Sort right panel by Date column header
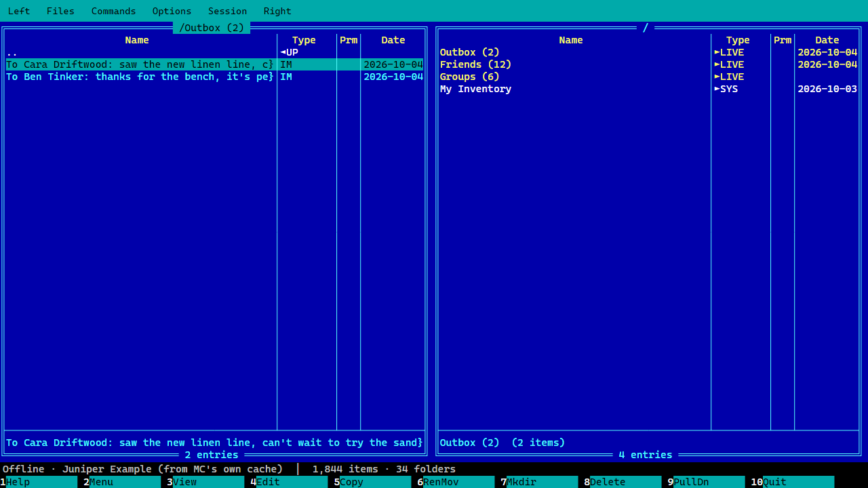868x488 pixels. point(827,40)
